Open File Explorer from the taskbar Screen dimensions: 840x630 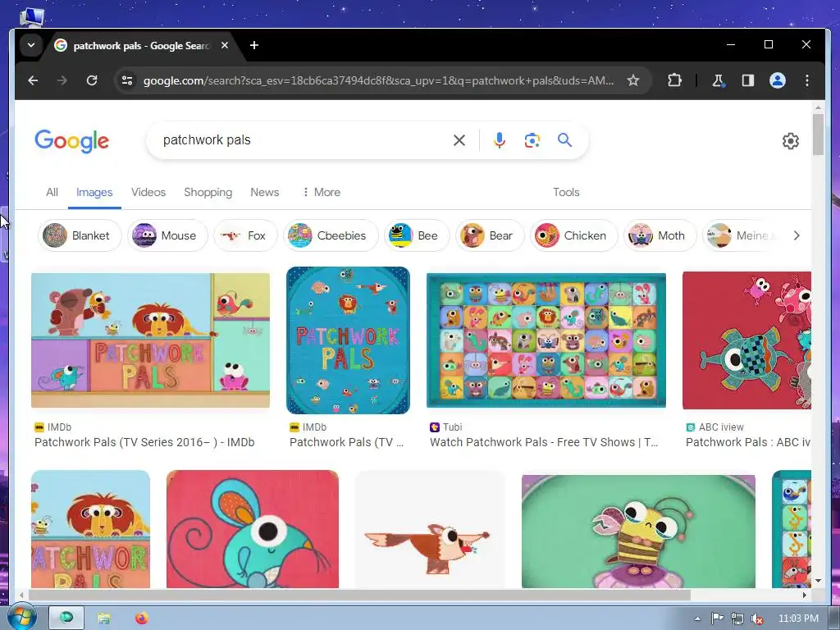coord(104,619)
